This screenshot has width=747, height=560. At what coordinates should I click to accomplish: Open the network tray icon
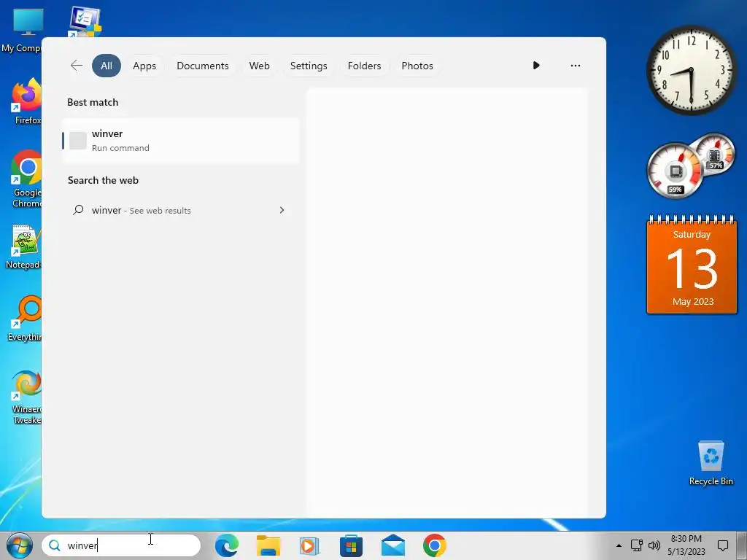tap(636, 545)
